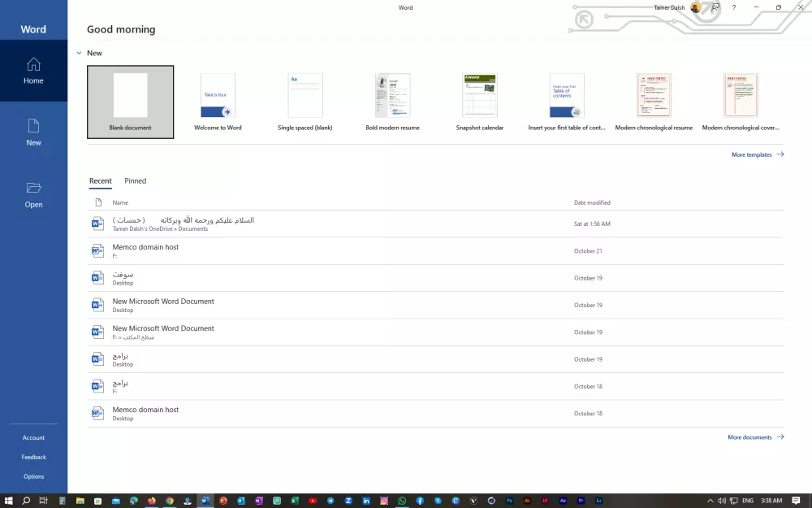This screenshot has width=812, height=508.
Task: Open Excel from taskbar
Action: pos(294,501)
